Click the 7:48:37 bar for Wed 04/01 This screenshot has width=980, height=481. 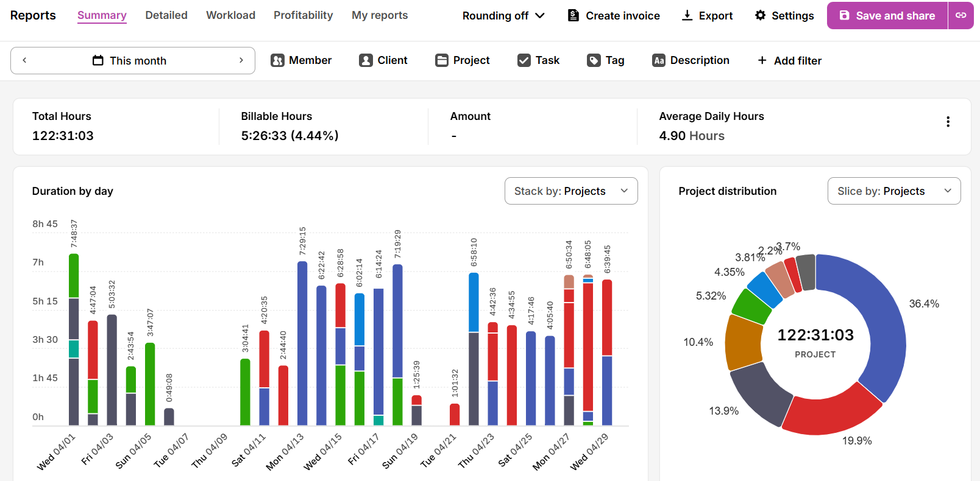click(74, 339)
